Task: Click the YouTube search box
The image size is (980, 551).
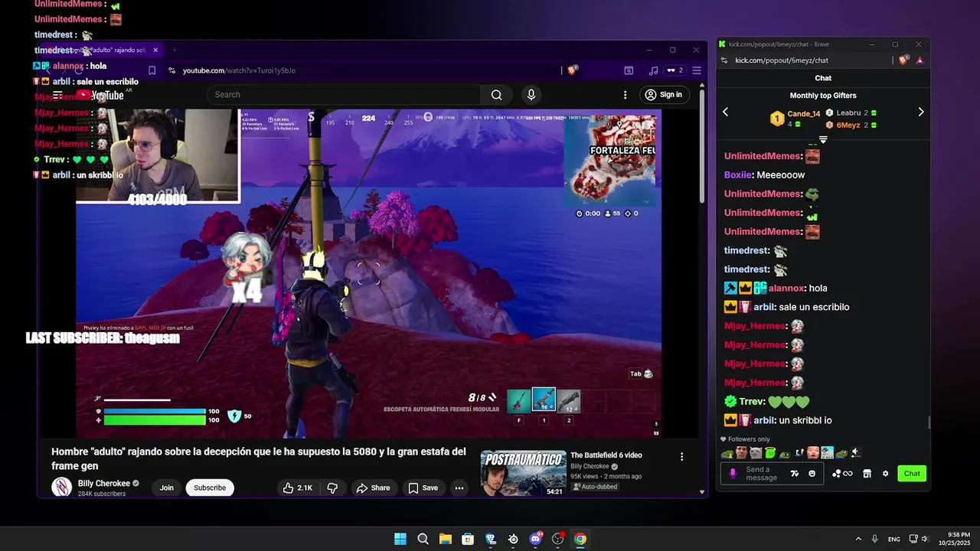Action: coord(344,95)
